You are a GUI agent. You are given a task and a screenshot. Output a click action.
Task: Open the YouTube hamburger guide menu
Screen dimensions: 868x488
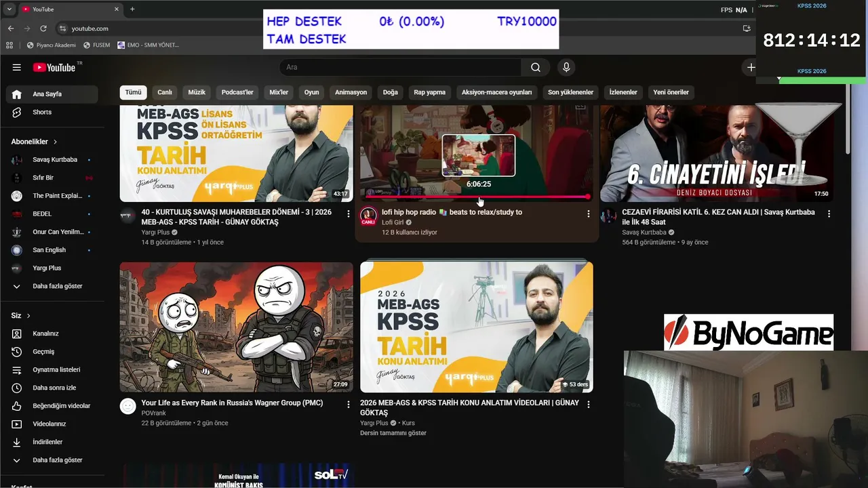[17, 67]
